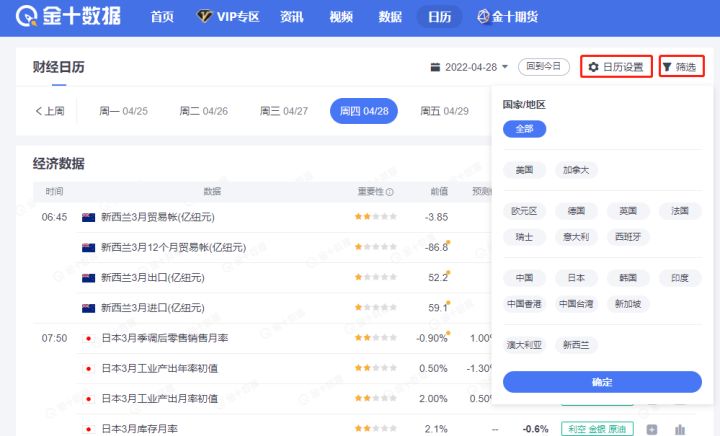720x436 pixels.
Task: Toggle the 英国 filter chip
Action: coord(628,211)
